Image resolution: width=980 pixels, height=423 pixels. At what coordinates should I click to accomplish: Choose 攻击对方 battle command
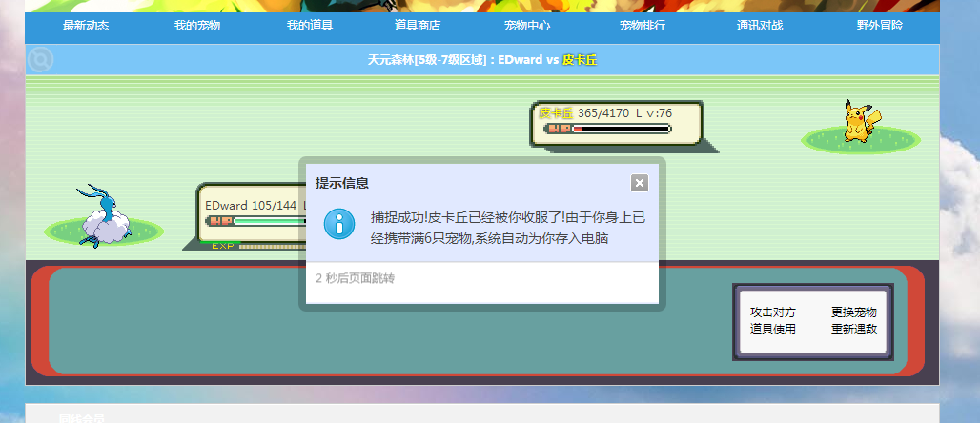point(773,312)
